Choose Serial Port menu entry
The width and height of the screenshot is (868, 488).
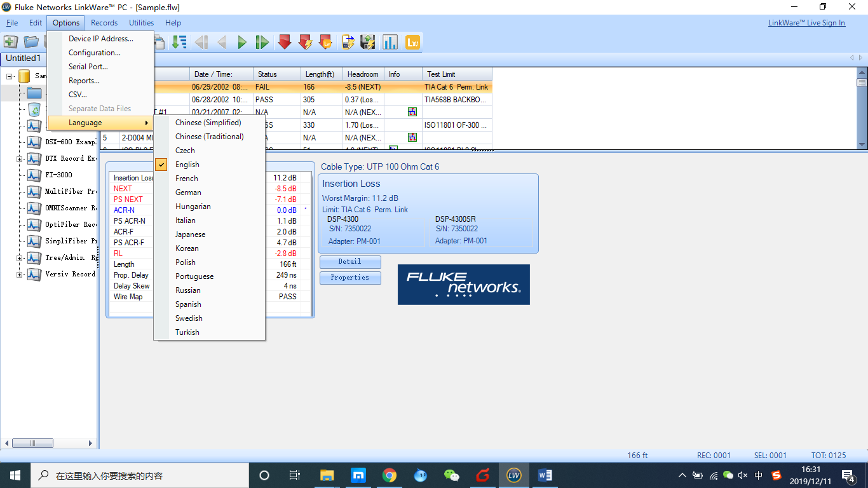coord(101,67)
